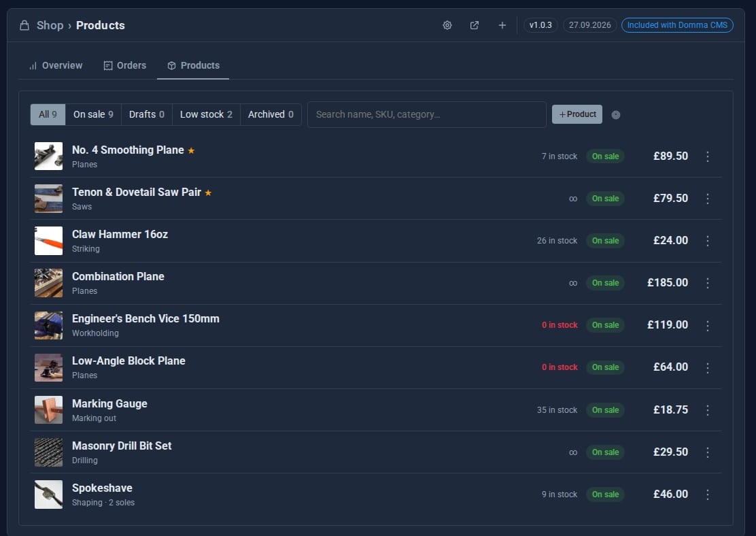Click the Included with Domma CMS badge
The width and height of the screenshot is (756, 536).
[677, 25]
